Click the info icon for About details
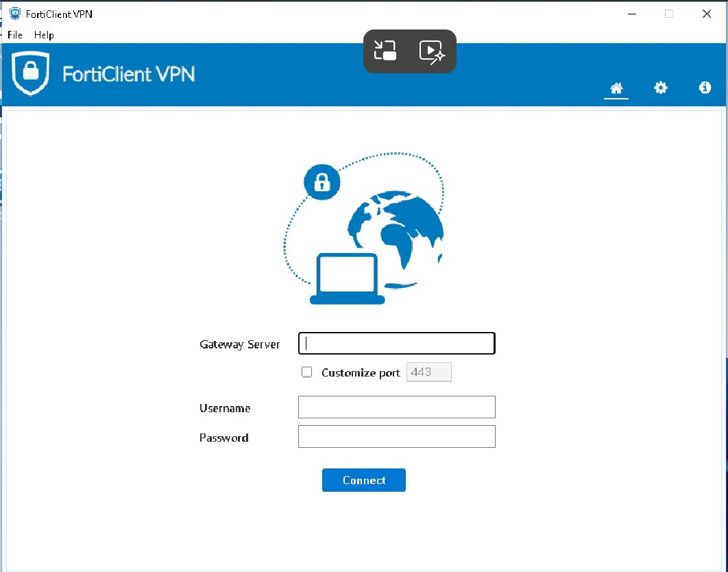 pos(705,88)
